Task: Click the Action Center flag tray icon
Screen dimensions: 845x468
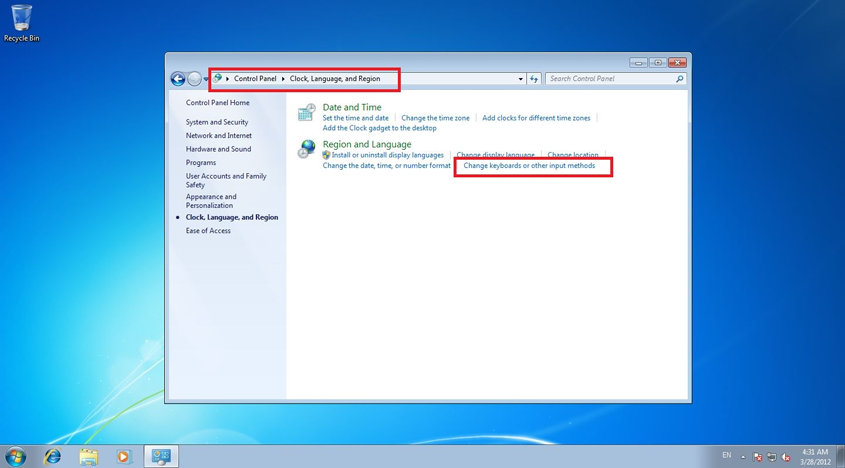Action: pyautogui.click(x=757, y=457)
